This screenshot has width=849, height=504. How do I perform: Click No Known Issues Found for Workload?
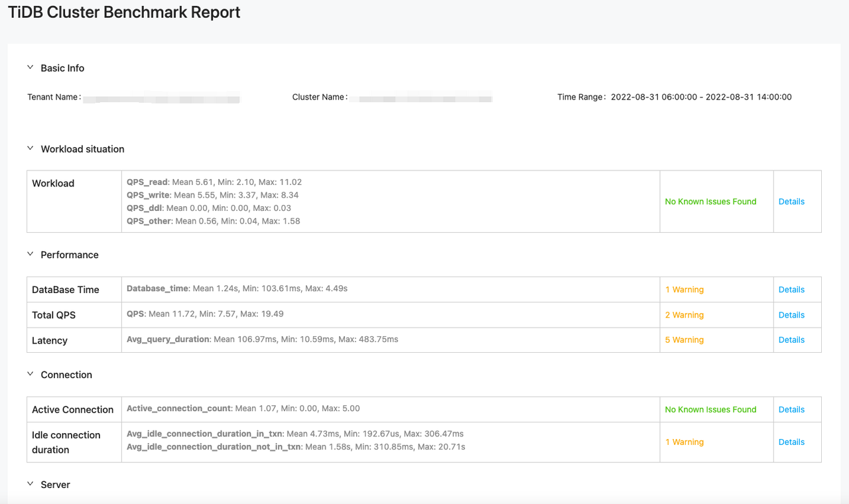[x=710, y=201]
